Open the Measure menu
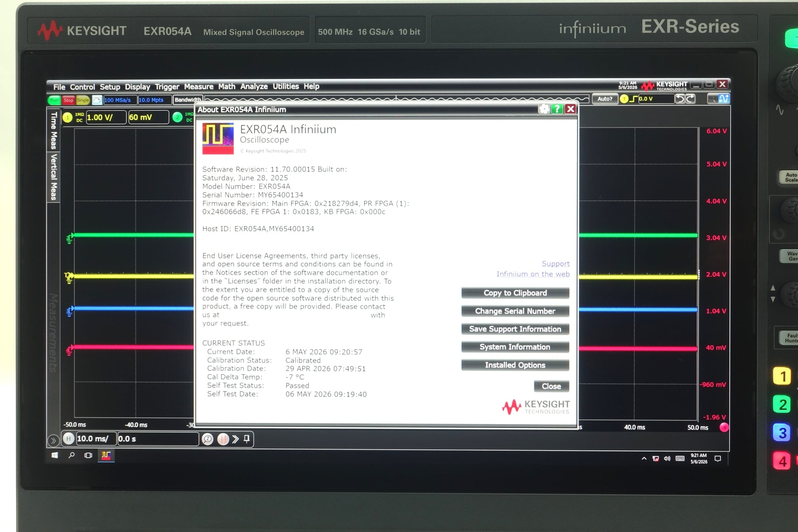 tap(199, 87)
